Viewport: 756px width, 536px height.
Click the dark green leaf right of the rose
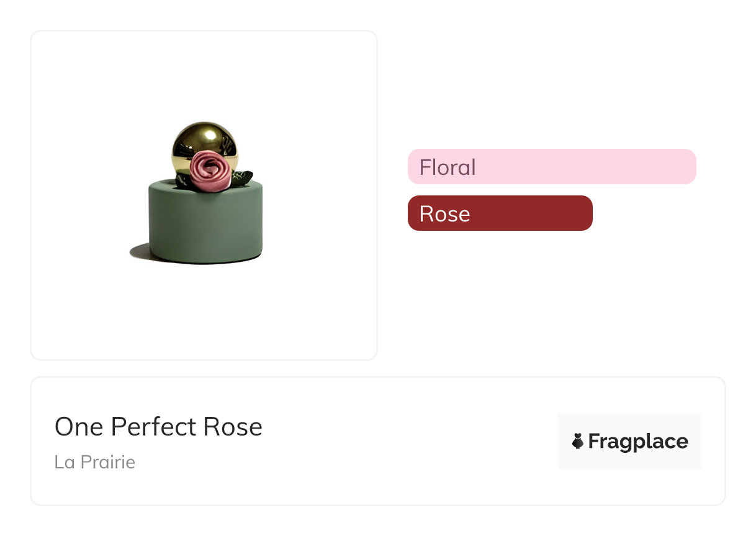point(243,178)
